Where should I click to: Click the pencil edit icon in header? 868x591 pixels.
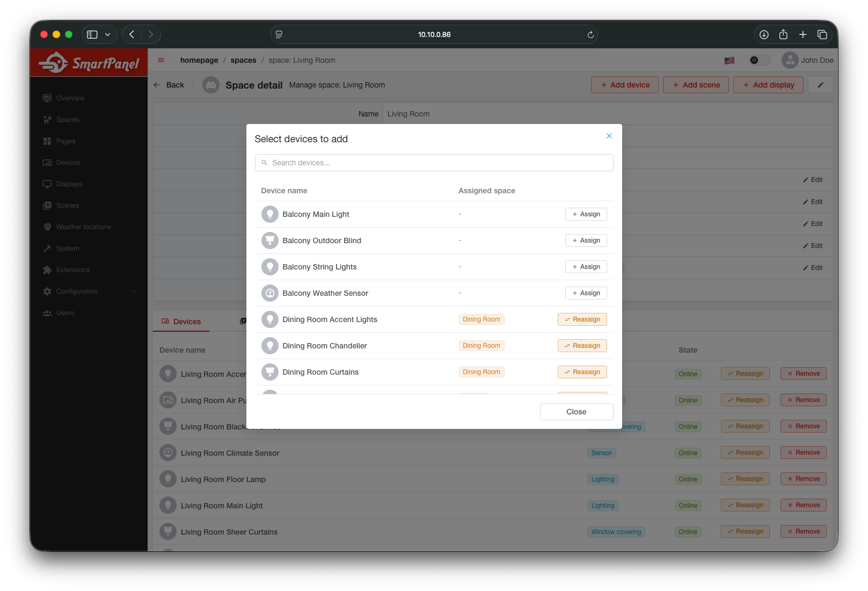click(x=820, y=85)
